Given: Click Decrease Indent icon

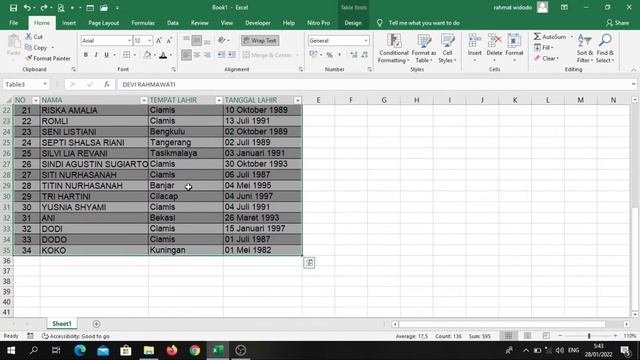Looking at the screenshot, I should pos(221,55).
